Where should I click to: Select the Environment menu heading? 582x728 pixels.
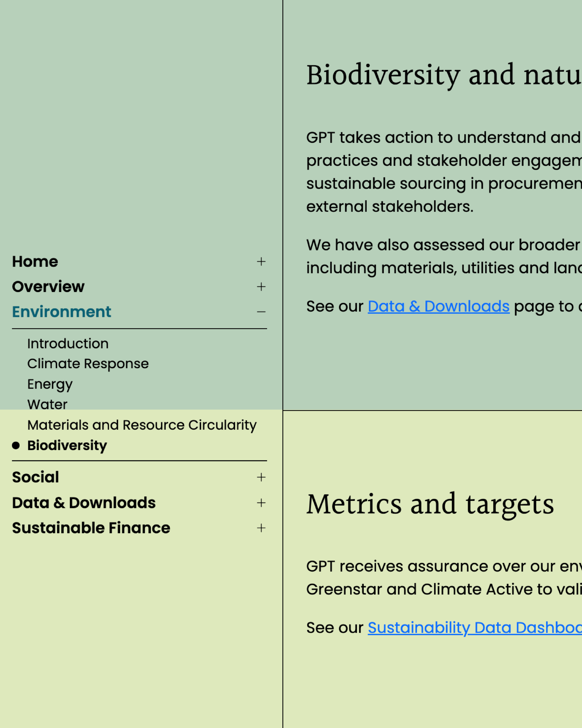coord(61,312)
